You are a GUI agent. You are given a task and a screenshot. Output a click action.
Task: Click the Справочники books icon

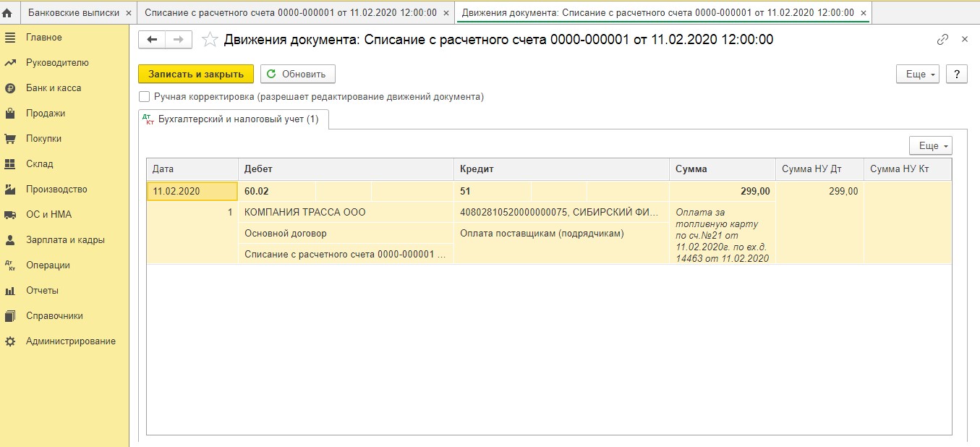(x=10, y=316)
